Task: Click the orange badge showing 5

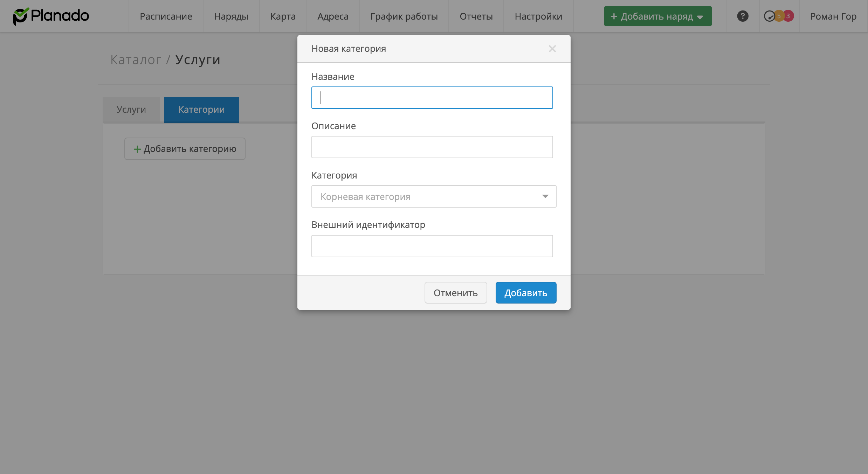Action: [779, 16]
